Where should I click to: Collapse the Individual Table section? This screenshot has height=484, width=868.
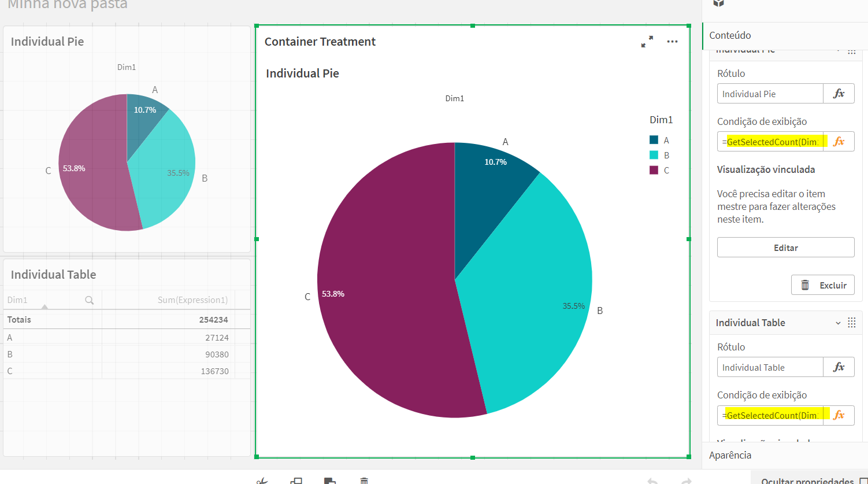pyautogui.click(x=839, y=322)
